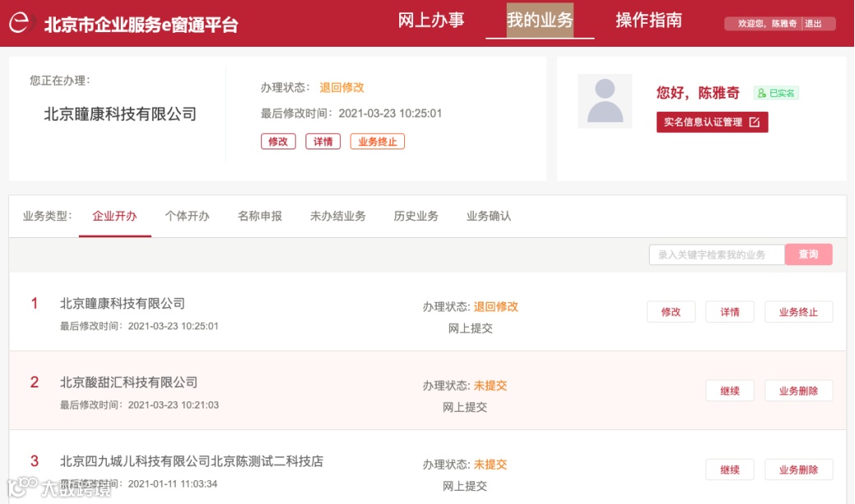Click the 查询 search button
The height and width of the screenshot is (504, 855).
click(809, 254)
